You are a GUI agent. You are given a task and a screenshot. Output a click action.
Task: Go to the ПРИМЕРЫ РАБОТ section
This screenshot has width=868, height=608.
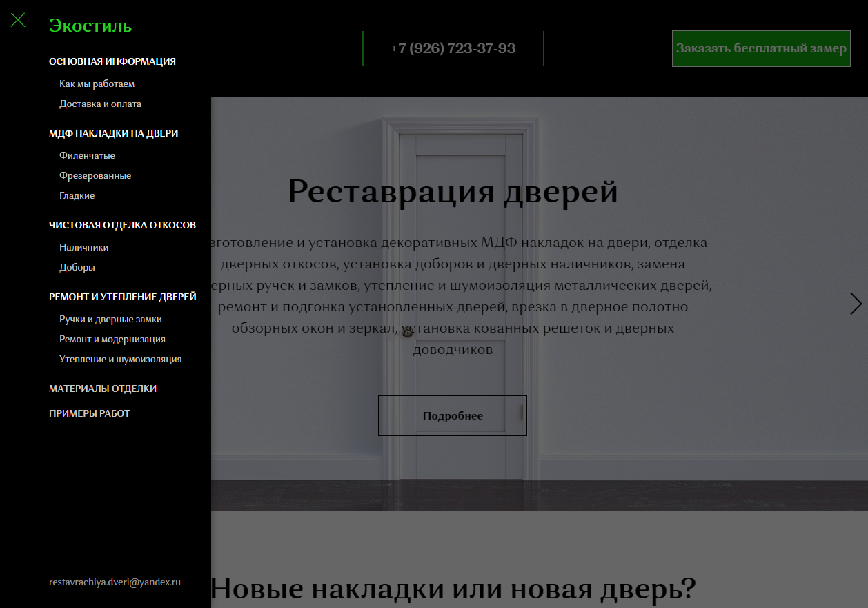point(89,413)
